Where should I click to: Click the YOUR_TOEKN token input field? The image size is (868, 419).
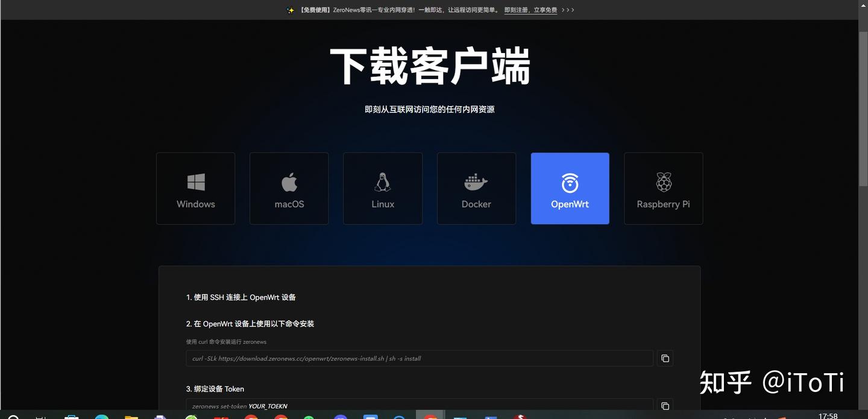point(420,405)
